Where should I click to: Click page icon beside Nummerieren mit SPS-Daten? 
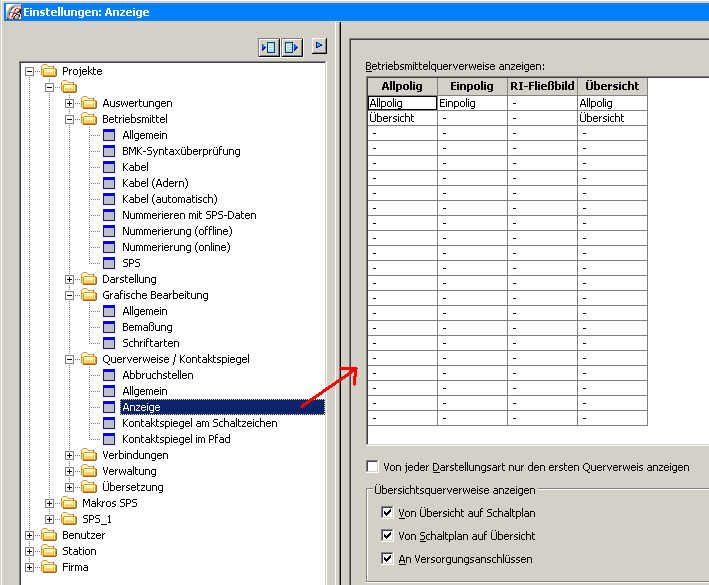[x=109, y=215]
